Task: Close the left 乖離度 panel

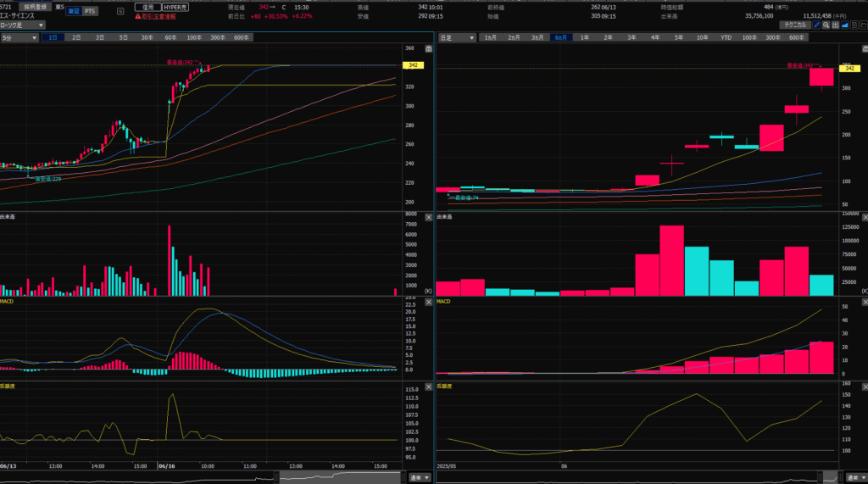Action: coord(428,387)
